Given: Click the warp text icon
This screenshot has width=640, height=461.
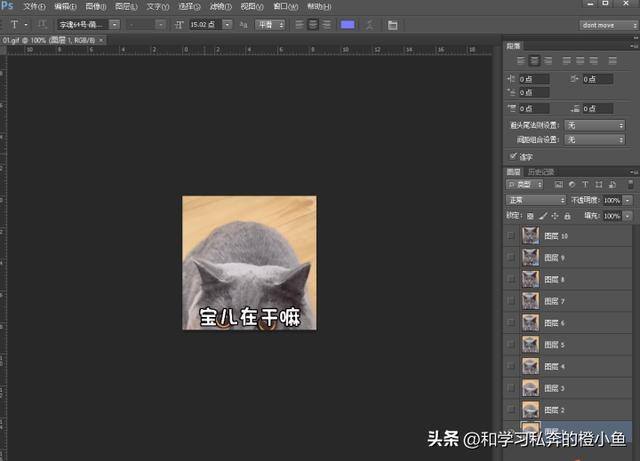Looking at the screenshot, I should 369,24.
